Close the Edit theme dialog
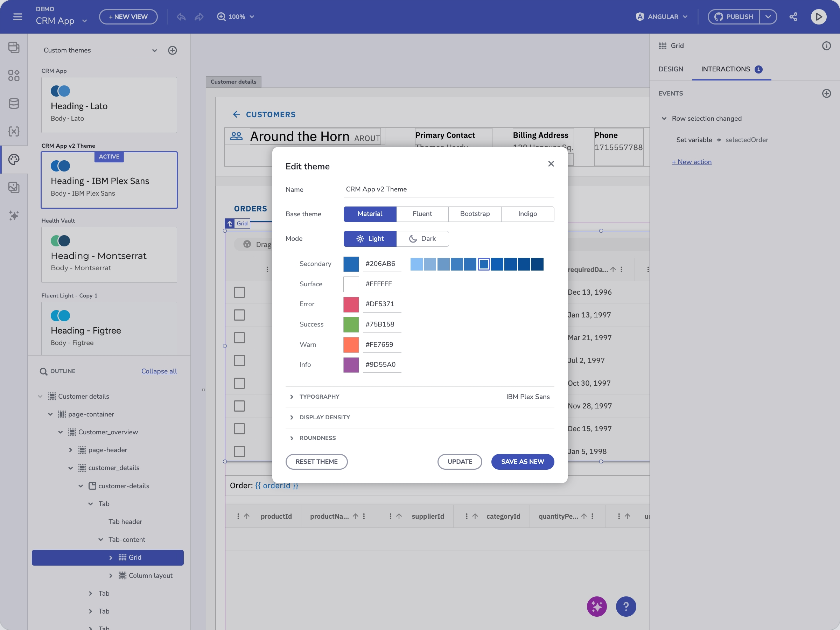Screen dimensions: 840x630 [551, 164]
